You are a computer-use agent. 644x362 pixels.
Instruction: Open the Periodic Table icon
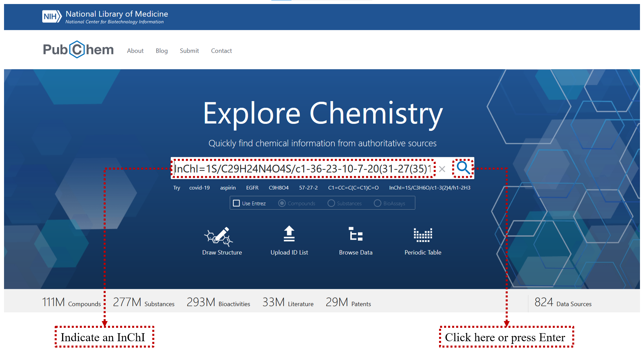423,235
